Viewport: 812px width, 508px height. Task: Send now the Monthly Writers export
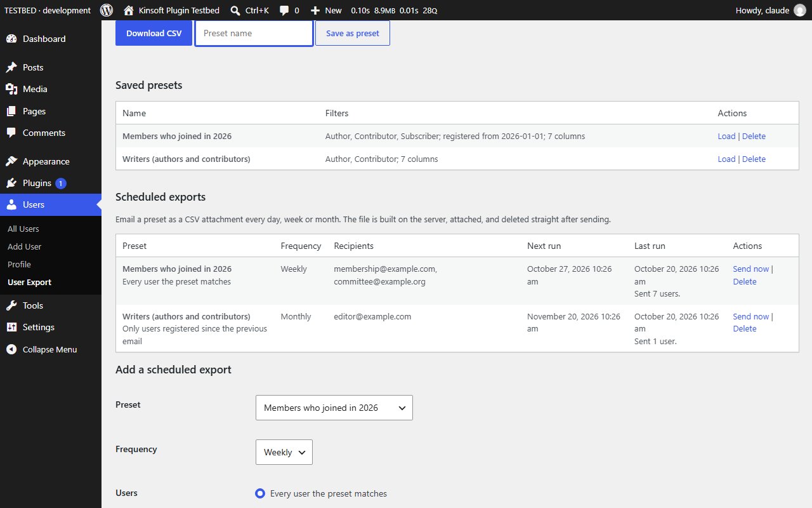tap(750, 316)
